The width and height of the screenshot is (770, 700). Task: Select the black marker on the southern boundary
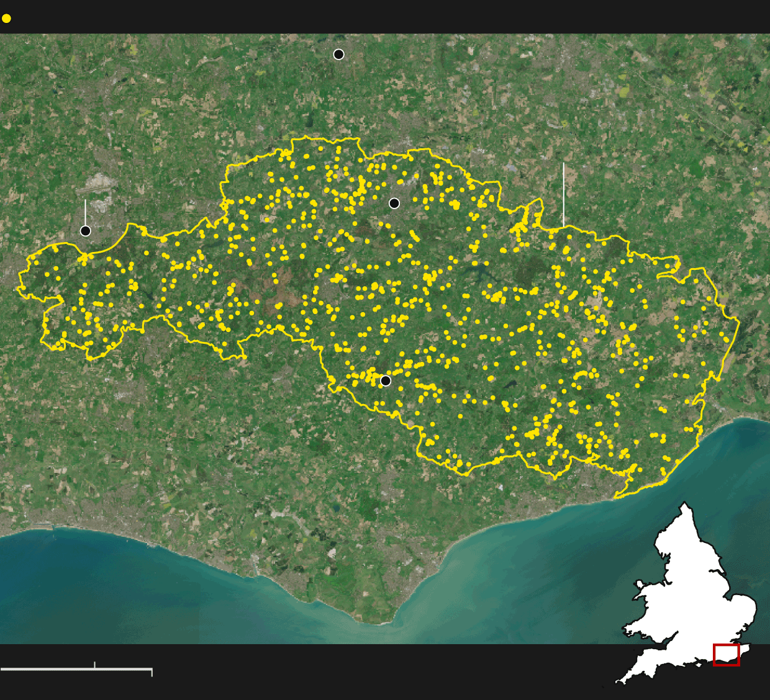[386, 380]
